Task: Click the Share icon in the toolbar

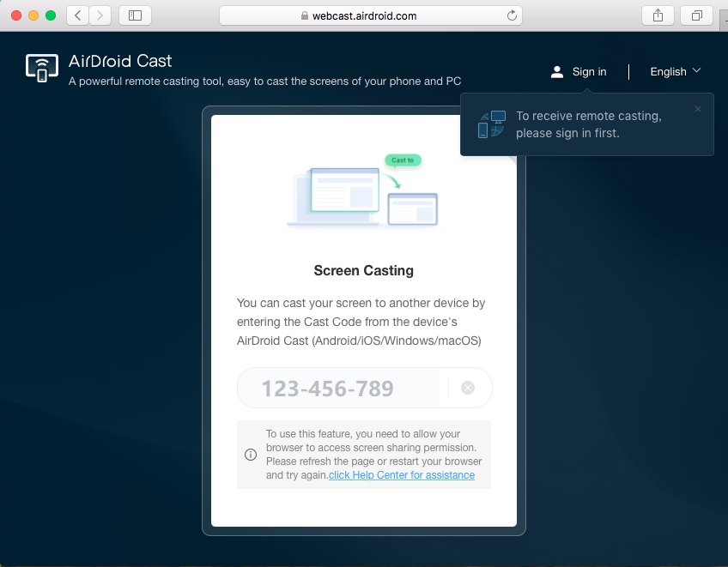Action: click(x=657, y=15)
